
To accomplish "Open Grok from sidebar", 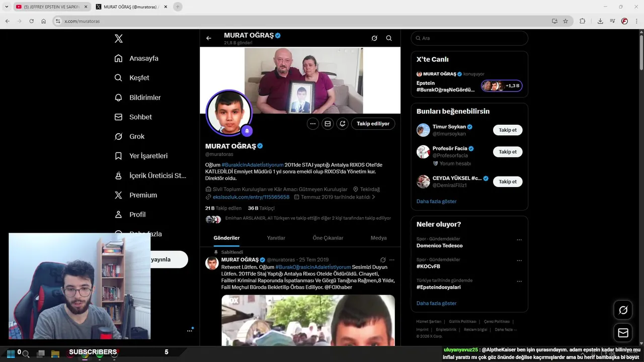I will click(x=129, y=136).
